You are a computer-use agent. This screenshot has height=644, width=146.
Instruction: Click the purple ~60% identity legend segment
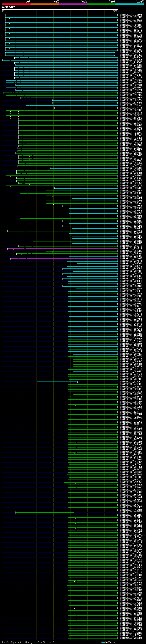click(73, 4)
